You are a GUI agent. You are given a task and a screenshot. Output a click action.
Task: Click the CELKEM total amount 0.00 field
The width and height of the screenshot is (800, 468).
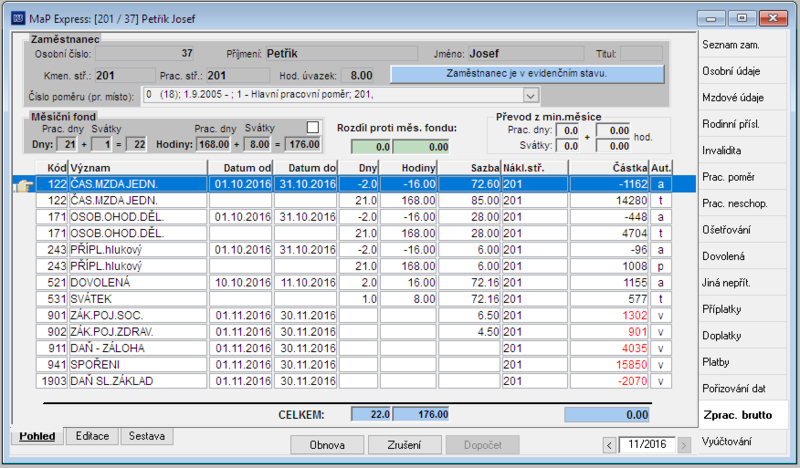coord(607,415)
